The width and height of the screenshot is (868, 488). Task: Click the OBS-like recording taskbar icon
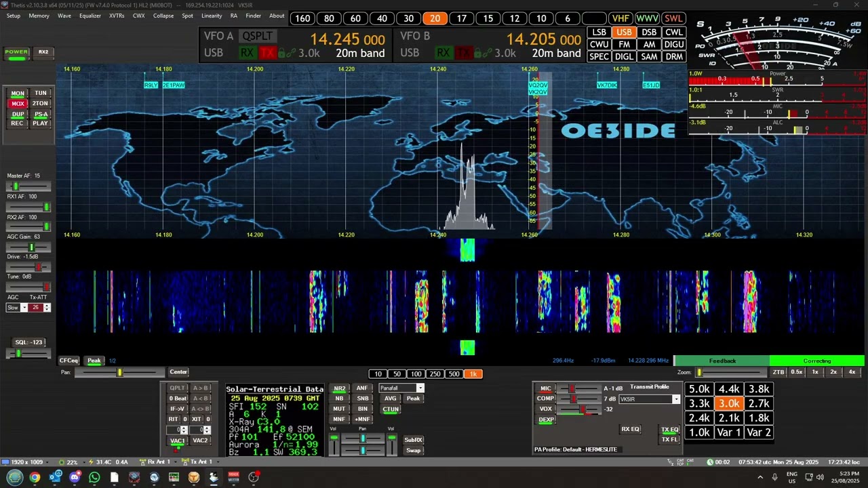254,477
